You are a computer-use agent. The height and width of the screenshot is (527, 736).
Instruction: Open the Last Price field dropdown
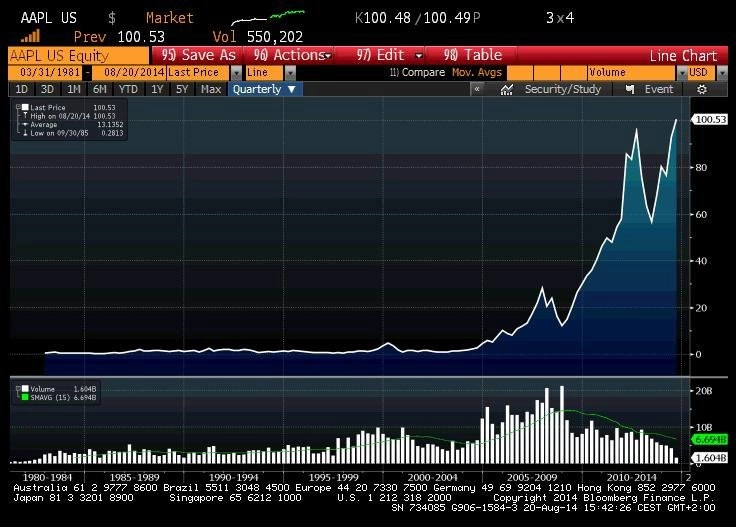pyautogui.click(x=236, y=72)
